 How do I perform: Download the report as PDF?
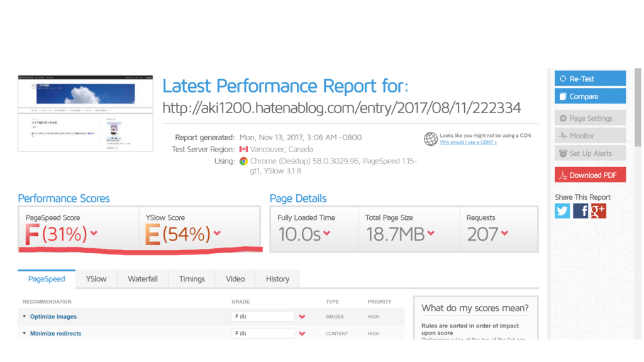[x=590, y=175]
